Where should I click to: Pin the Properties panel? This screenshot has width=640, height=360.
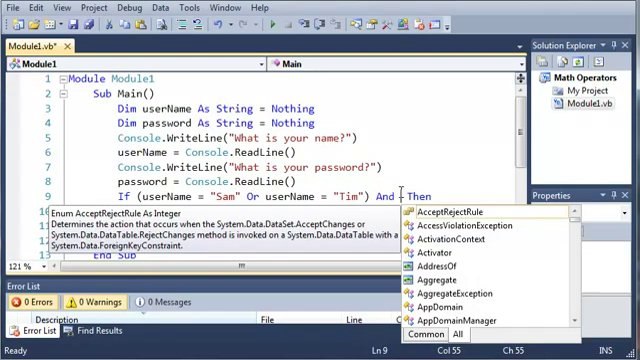point(614,195)
